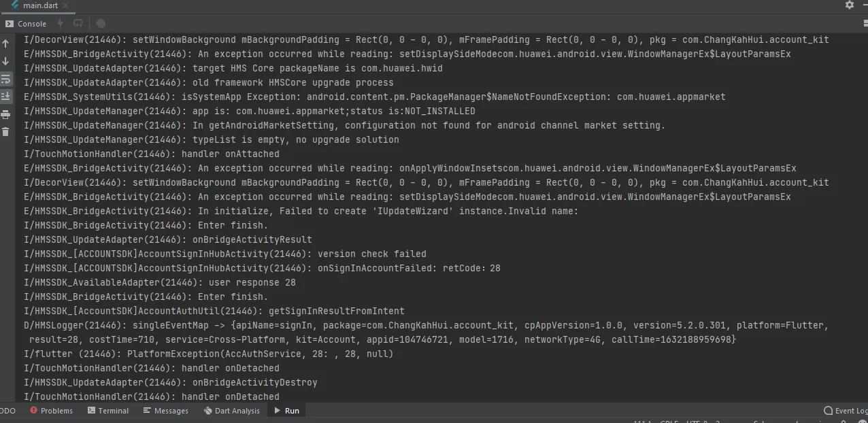Image resolution: width=868 pixels, height=423 pixels.
Task: Click the print console icon
Action: pos(5,114)
